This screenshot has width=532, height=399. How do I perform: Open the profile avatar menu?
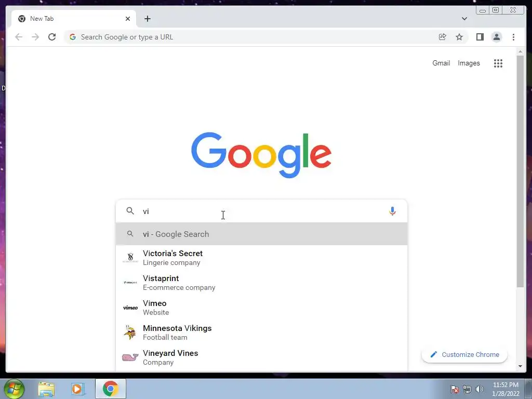496,37
